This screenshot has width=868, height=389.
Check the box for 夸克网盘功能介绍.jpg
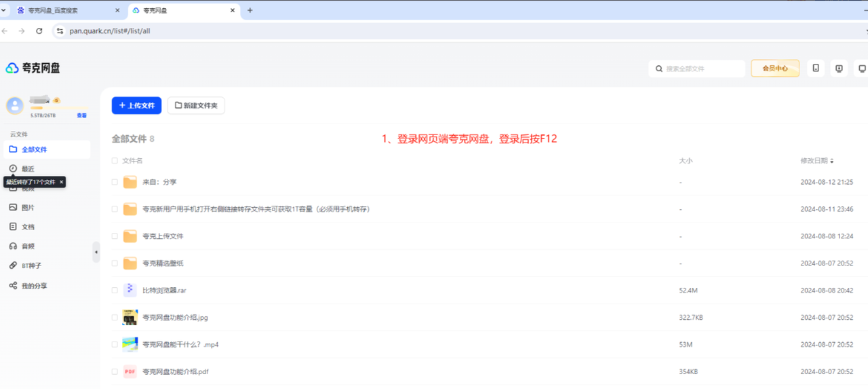coord(115,317)
